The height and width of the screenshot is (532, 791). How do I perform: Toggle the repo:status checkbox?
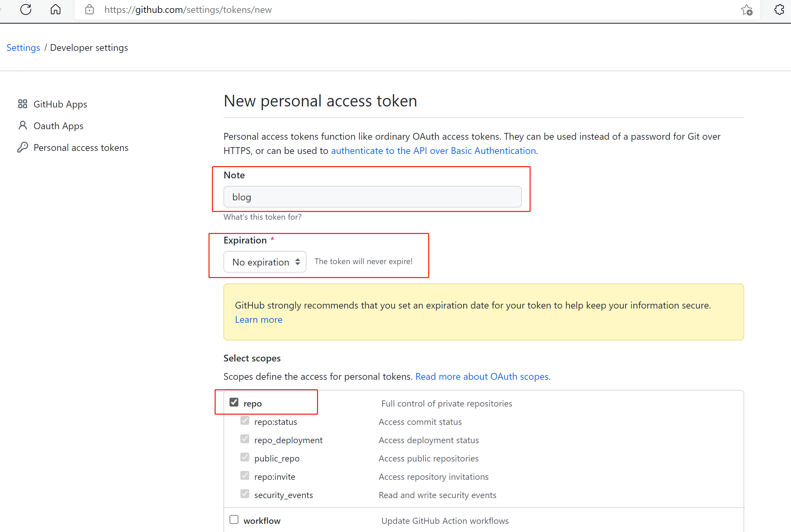tap(245, 421)
